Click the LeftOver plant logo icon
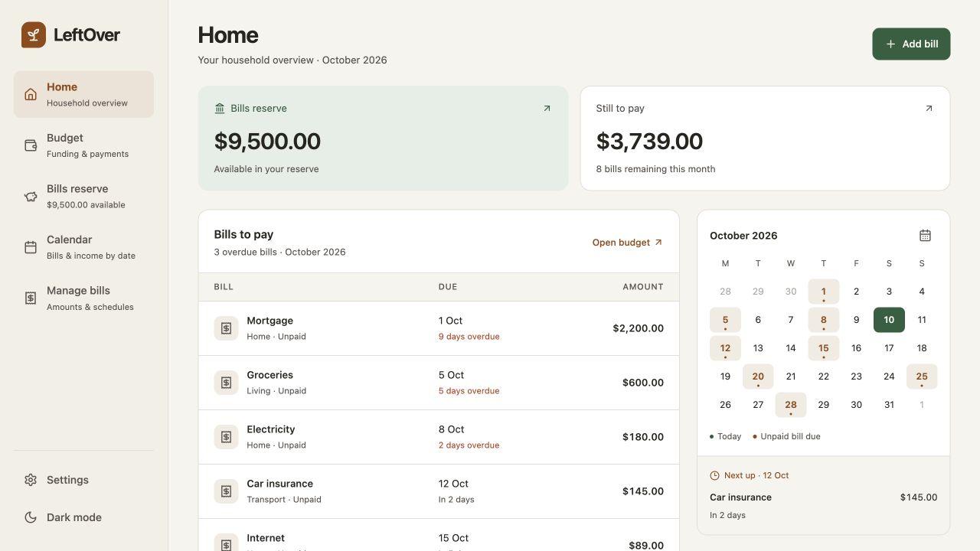This screenshot has height=551, width=980. [x=34, y=35]
